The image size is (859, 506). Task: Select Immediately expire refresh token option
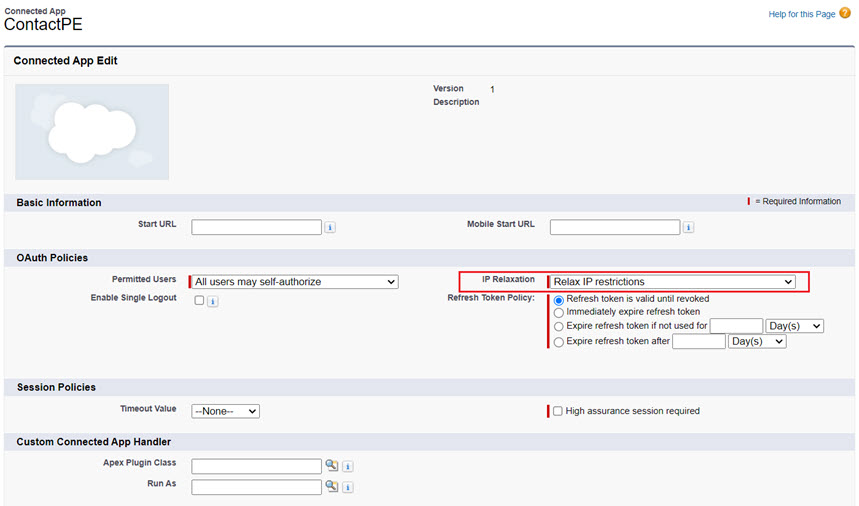(x=558, y=313)
